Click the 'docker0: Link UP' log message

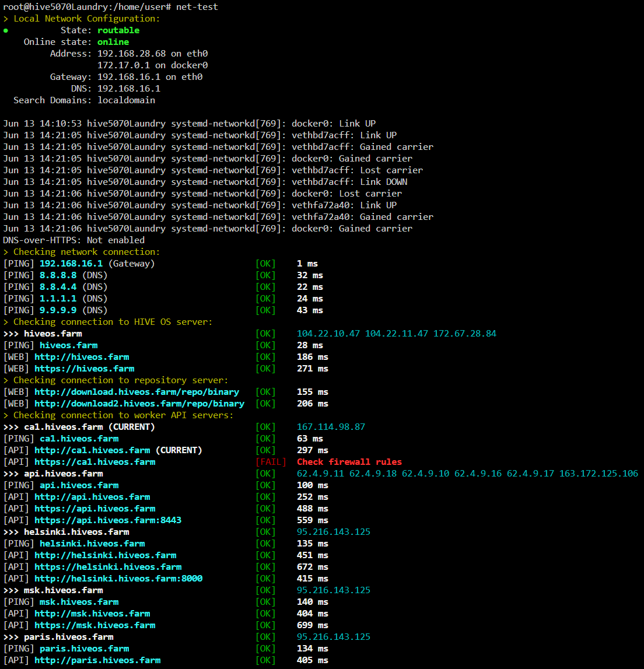334,124
